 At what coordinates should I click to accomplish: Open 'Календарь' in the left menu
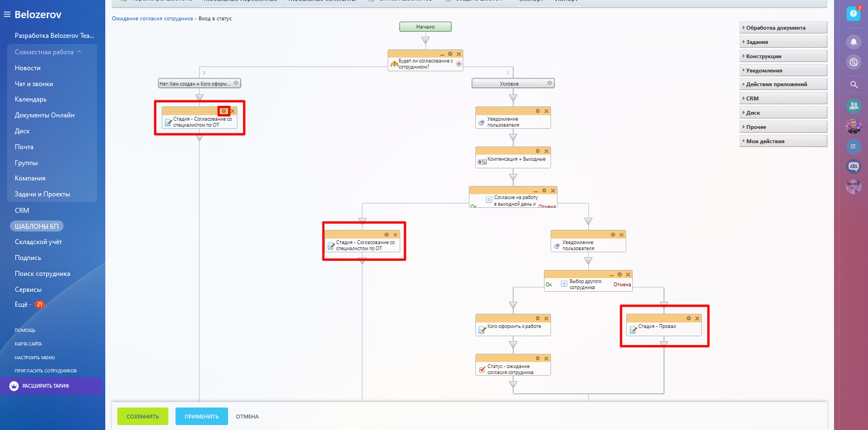click(x=31, y=99)
